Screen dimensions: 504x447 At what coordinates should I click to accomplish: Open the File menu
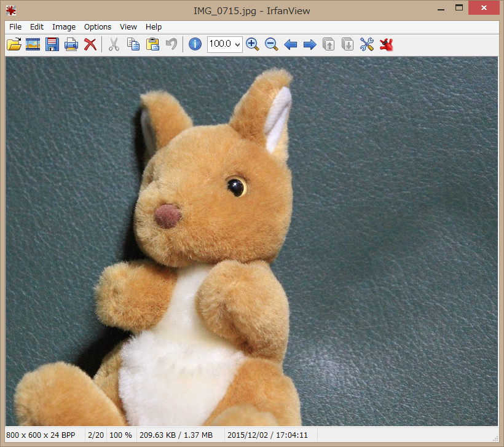(x=15, y=26)
